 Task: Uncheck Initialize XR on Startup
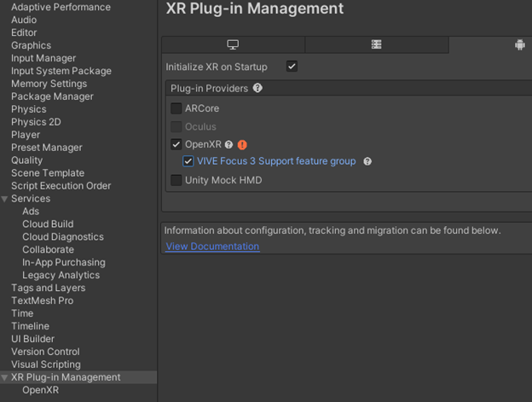292,67
